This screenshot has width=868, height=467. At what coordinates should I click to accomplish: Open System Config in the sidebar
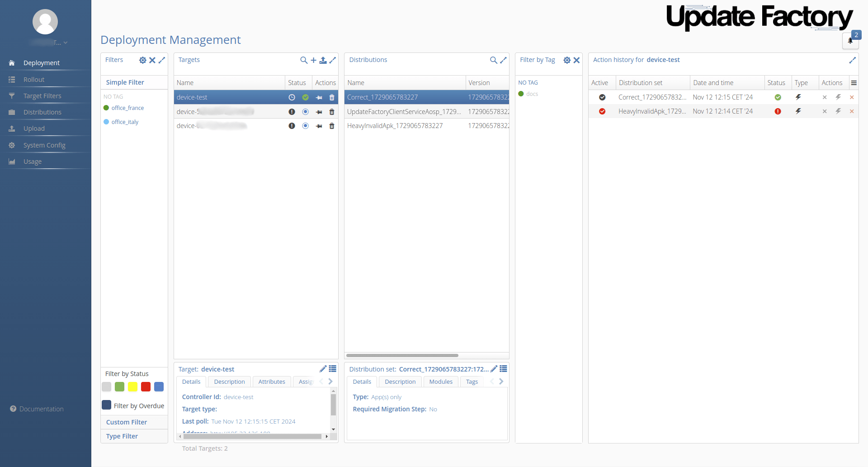(x=45, y=145)
